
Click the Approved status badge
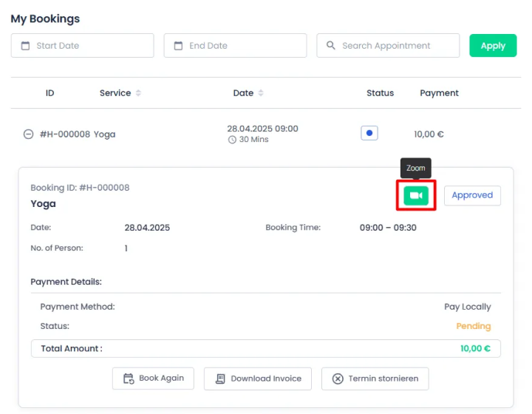tap(472, 195)
